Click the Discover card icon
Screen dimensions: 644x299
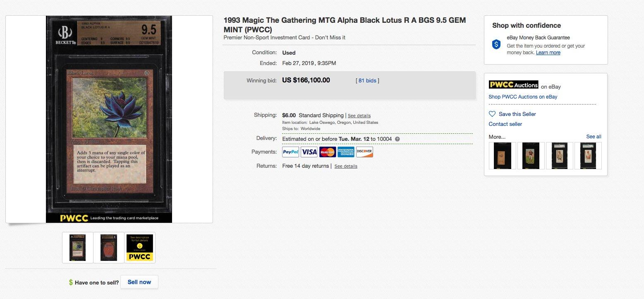(x=364, y=152)
